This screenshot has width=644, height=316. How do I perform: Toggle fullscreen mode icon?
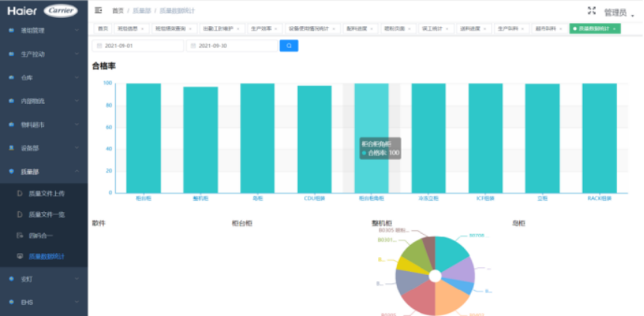592,10
